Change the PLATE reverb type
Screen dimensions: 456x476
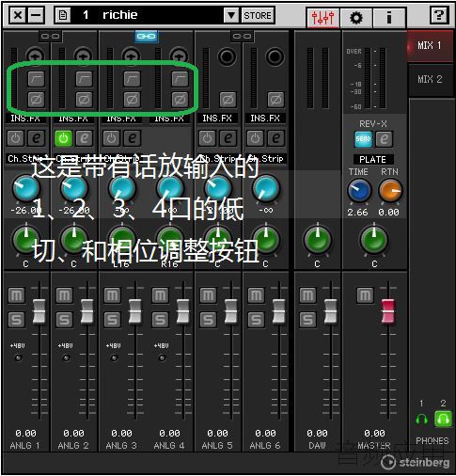point(373,160)
